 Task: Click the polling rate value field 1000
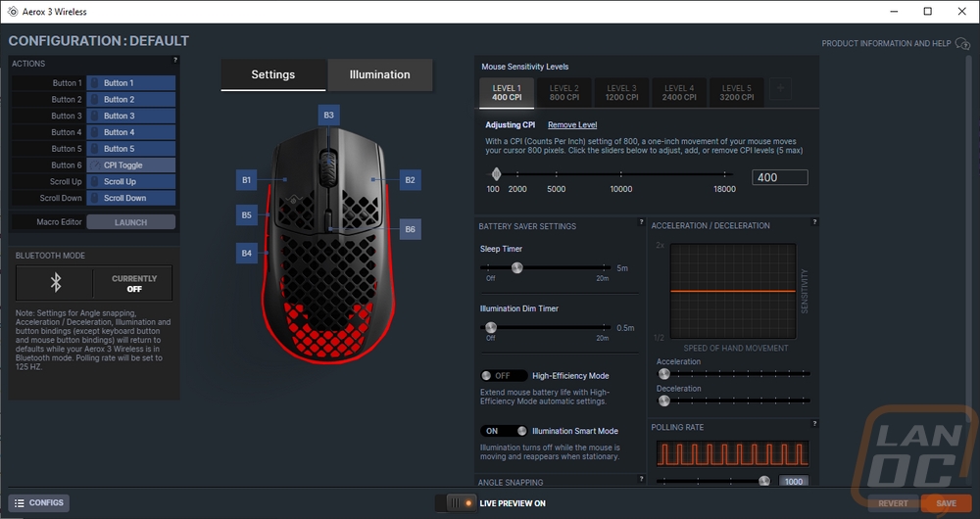[x=793, y=481]
